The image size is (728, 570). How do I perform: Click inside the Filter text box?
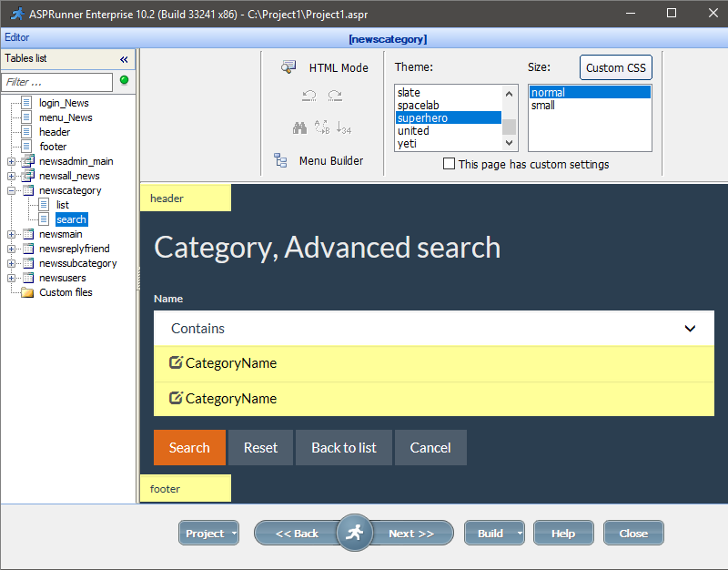pyautogui.click(x=55, y=82)
